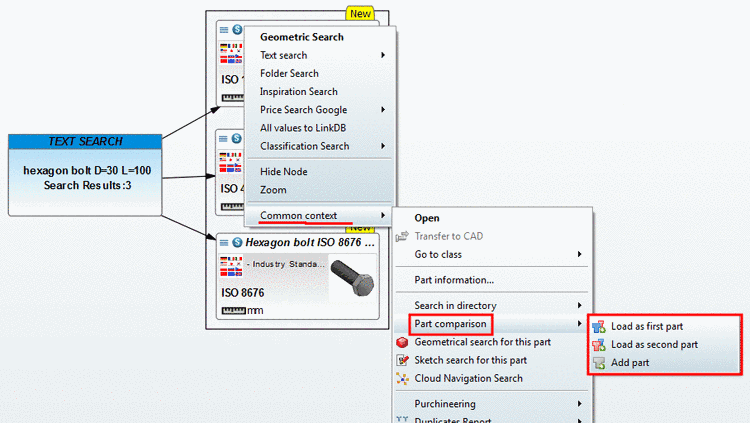The width and height of the screenshot is (750, 423).
Task: Click the ISO 8676 standard label
Action: (243, 293)
